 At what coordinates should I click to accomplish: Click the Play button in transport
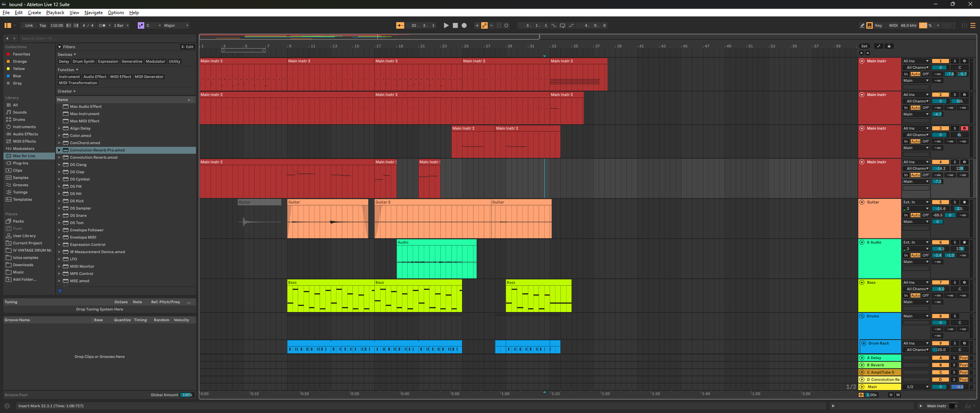click(446, 26)
